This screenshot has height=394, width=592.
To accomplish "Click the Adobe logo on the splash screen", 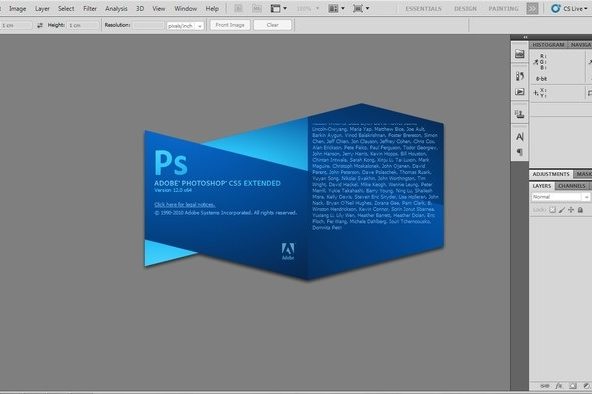I will coord(288,251).
